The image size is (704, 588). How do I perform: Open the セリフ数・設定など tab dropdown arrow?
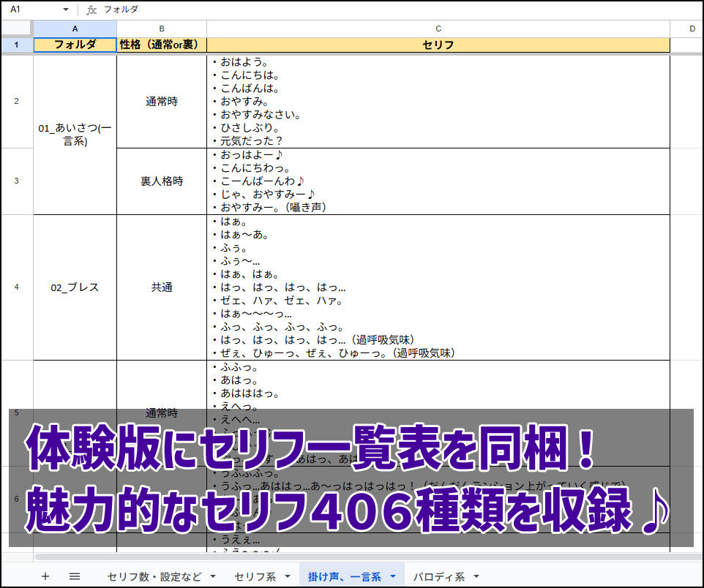coord(213,577)
